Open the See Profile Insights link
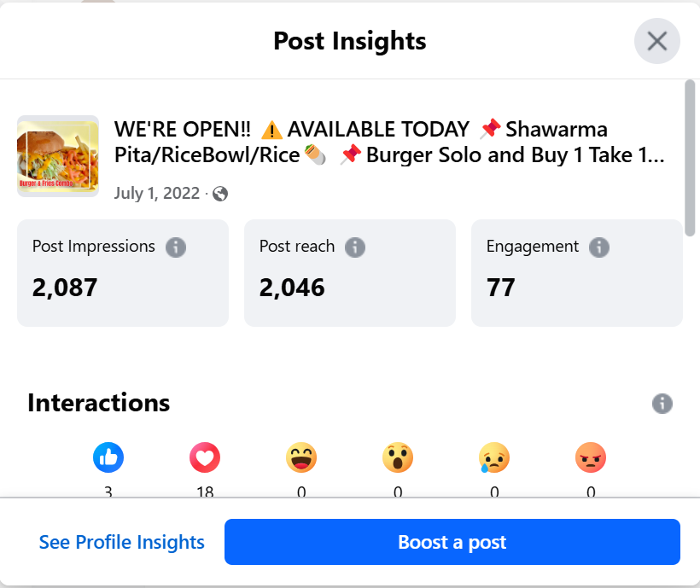Image resolution: width=700 pixels, height=588 pixels. coord(122,542)
